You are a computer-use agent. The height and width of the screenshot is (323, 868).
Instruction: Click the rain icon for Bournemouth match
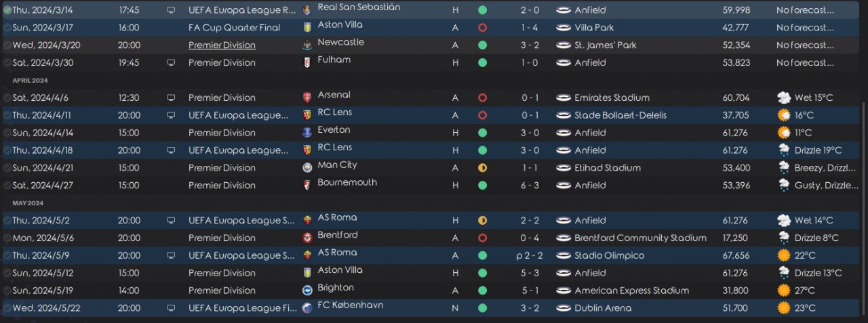click(784, 185)
